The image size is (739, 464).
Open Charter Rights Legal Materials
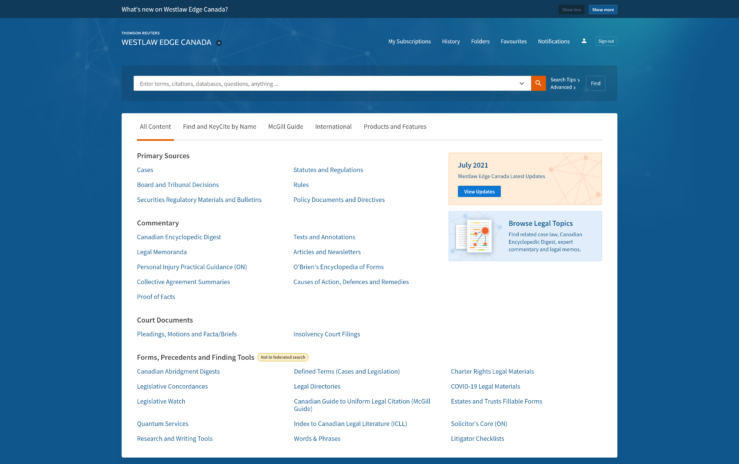492,372
